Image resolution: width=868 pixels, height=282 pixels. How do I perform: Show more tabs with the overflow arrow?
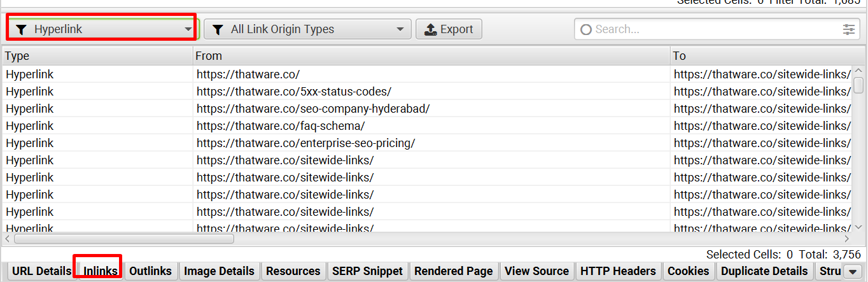click(853, 272)
